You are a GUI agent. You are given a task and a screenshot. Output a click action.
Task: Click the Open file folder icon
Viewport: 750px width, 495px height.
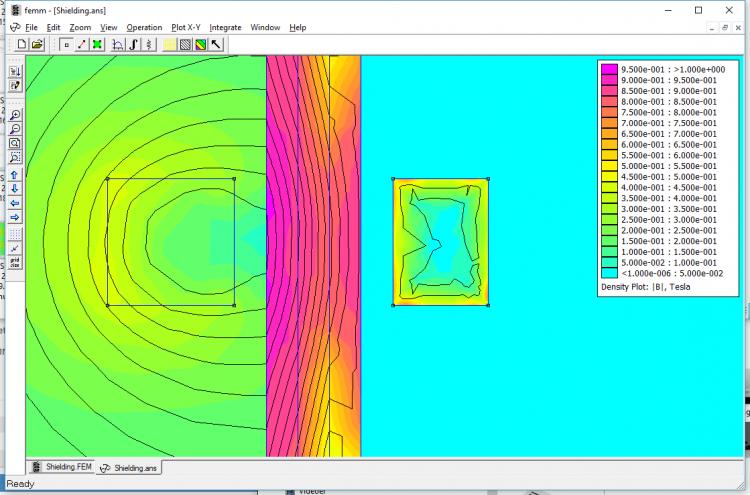pyautogui.click(x=37, y=44)
